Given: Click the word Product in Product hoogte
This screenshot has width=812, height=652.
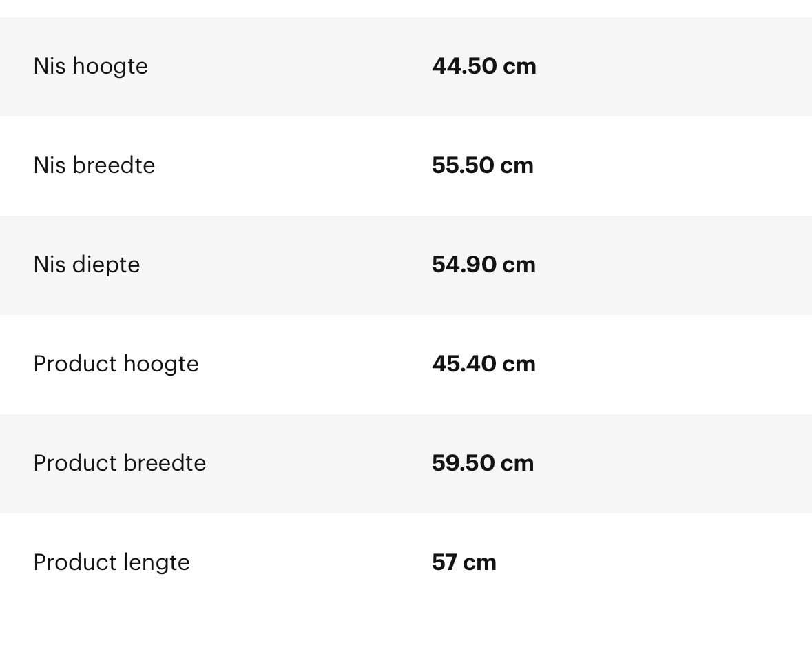Looking at the screenshot, I should pyautogui.click(x=75, y=364).
